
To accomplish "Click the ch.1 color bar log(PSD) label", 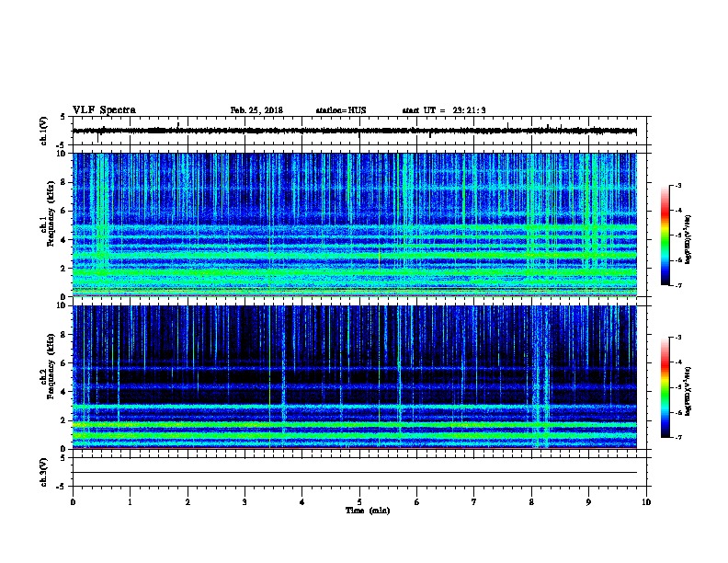I will 688,239.
